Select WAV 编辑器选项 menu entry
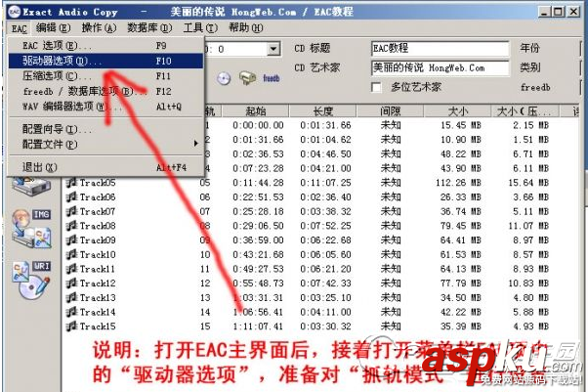Image resolution: width=588 pixels, height=392 pixels. point(105,107)
